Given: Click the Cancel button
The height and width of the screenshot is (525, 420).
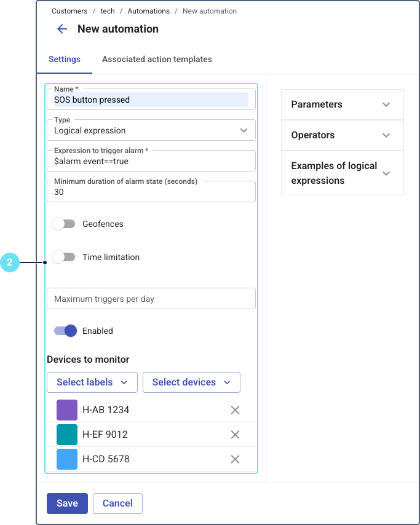Looking at the screenshot, I should pyautogui.click(x=117, y=503).
